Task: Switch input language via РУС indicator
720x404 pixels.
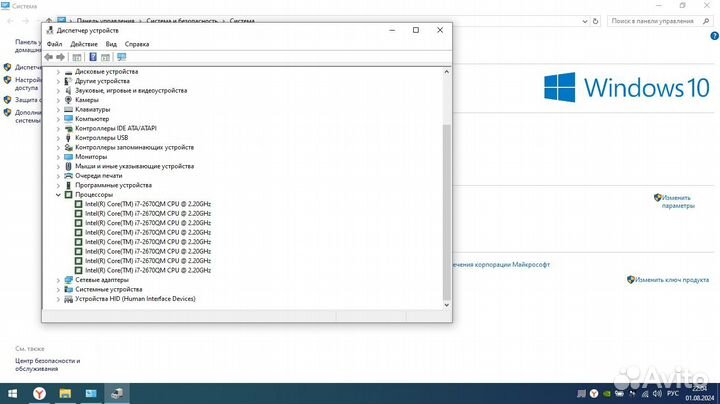Action: tap(673, 394)
